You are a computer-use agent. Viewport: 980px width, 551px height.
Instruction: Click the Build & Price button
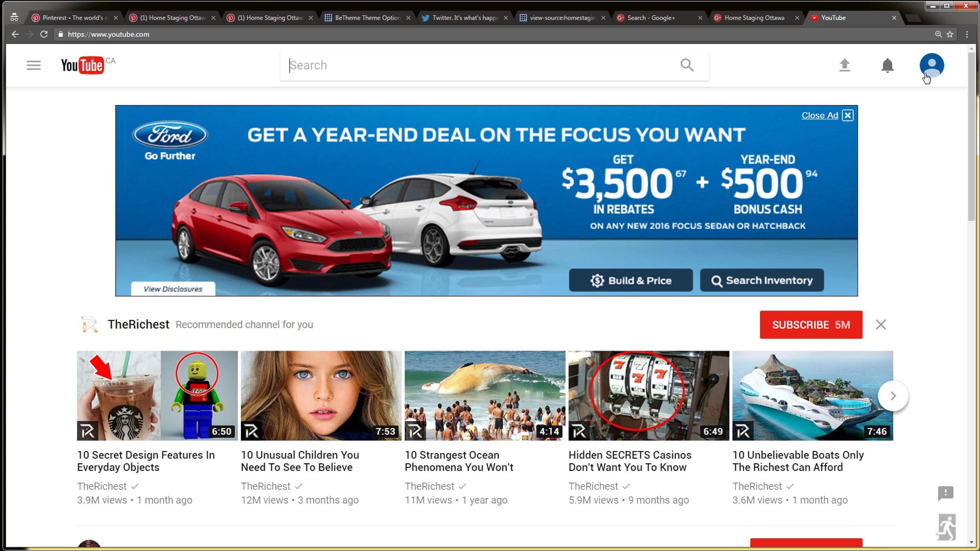click(x=631, y=280)
